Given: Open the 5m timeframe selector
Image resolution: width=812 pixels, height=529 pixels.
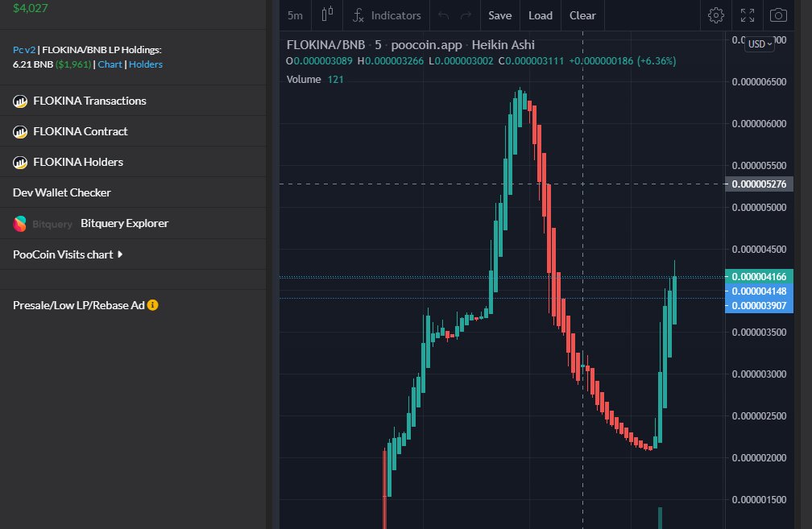Looking at the screenshot, I should (x=295, y=15).
